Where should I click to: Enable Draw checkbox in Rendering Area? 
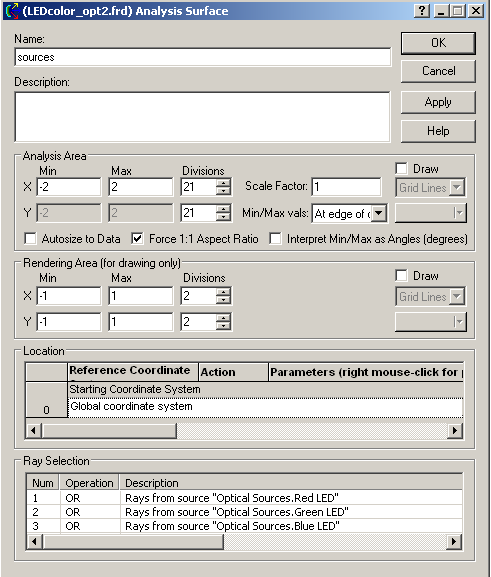tap(401, 275)
